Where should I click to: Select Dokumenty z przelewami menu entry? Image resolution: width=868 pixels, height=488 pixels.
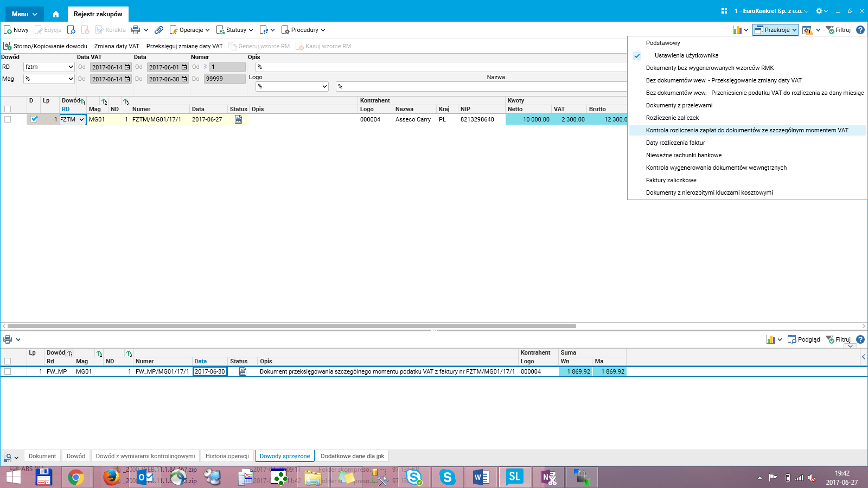[x=679, y=105]
